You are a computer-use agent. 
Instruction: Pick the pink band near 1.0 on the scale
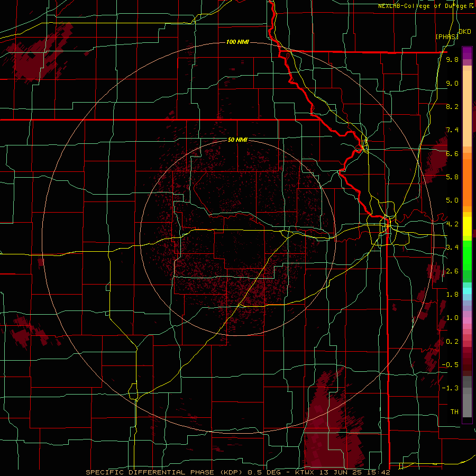467,321
